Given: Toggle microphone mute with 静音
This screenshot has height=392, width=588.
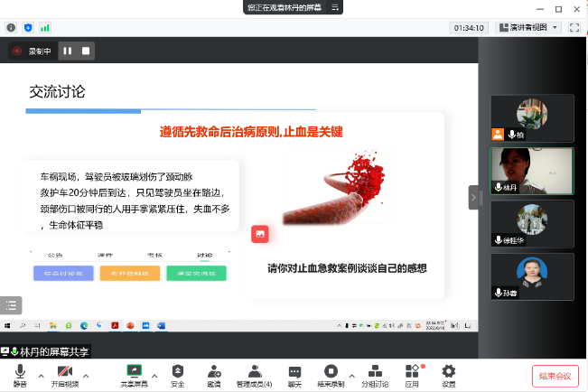Looking at the screenshot, I should coord(20,375).
